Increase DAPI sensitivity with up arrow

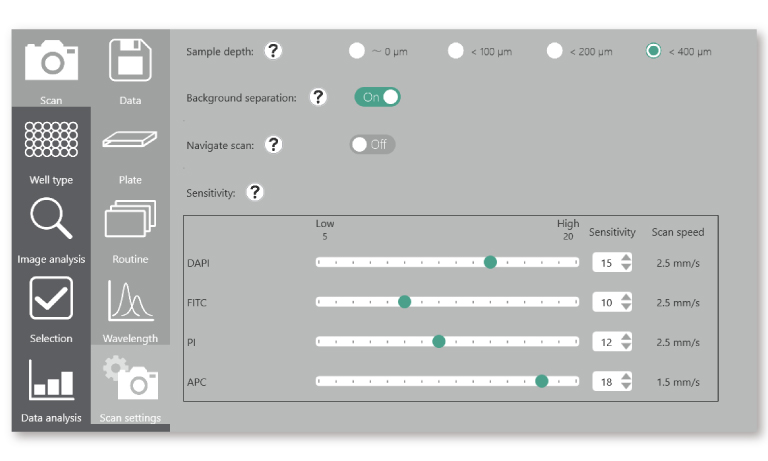627,258
